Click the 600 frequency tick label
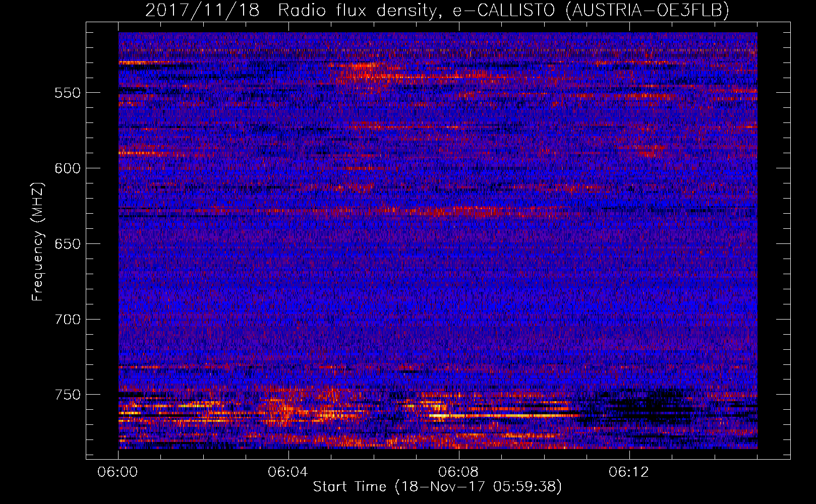 click(x=68, y=168)
